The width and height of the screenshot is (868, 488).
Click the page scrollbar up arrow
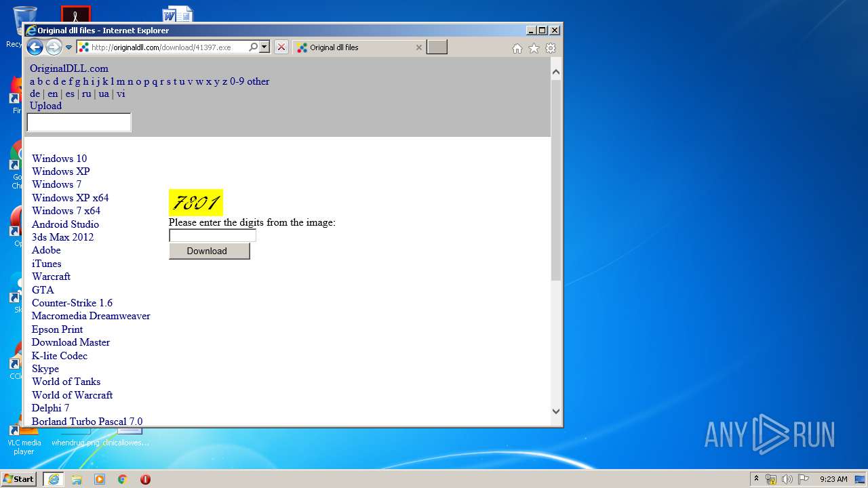[556, 72]
